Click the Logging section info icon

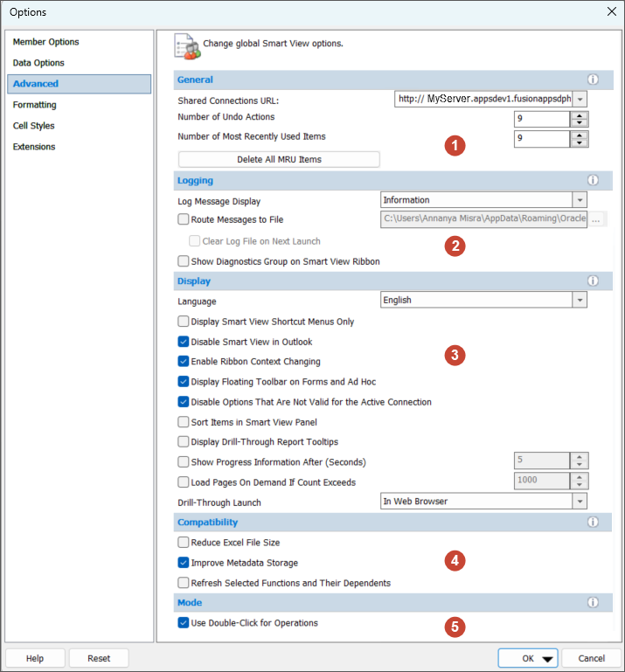(593, 180)
